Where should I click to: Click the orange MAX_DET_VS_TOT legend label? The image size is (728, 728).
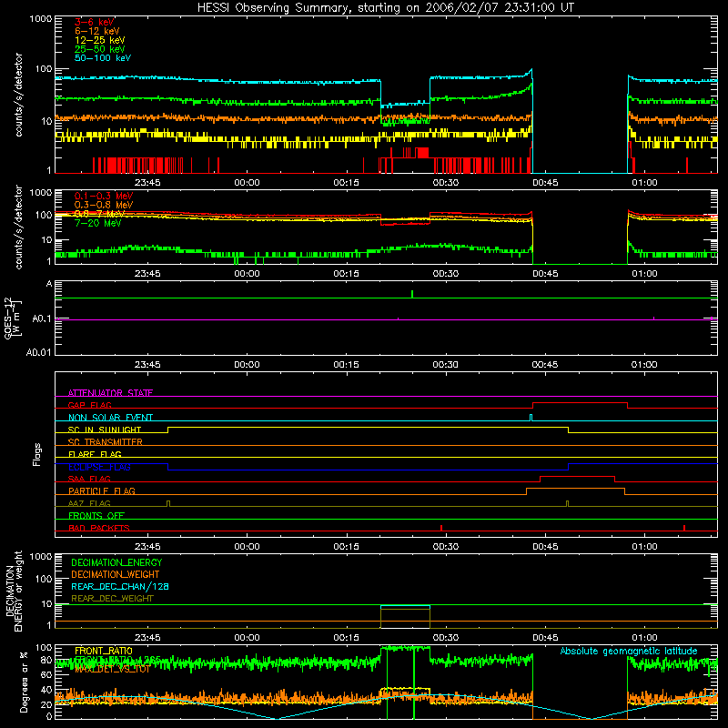click(112, 669)
